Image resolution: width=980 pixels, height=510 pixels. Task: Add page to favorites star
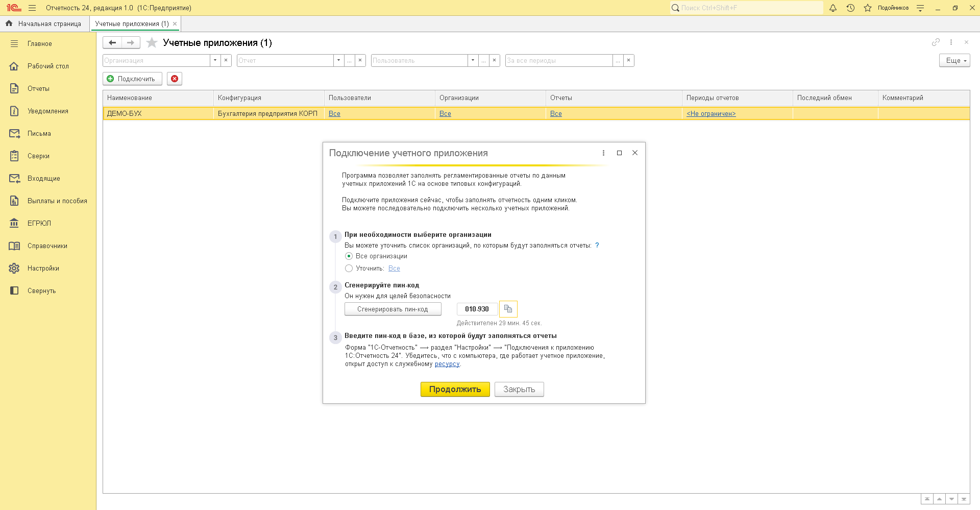[152, 43]
